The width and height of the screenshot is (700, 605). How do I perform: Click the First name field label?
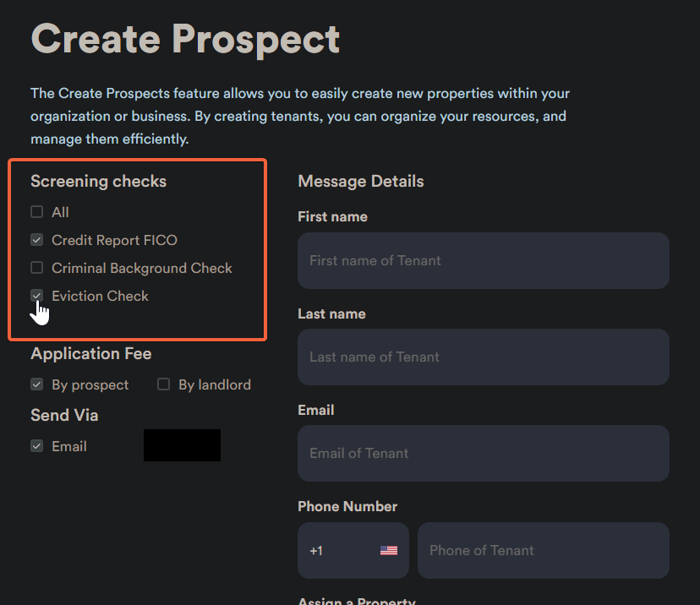pos(332,217)
